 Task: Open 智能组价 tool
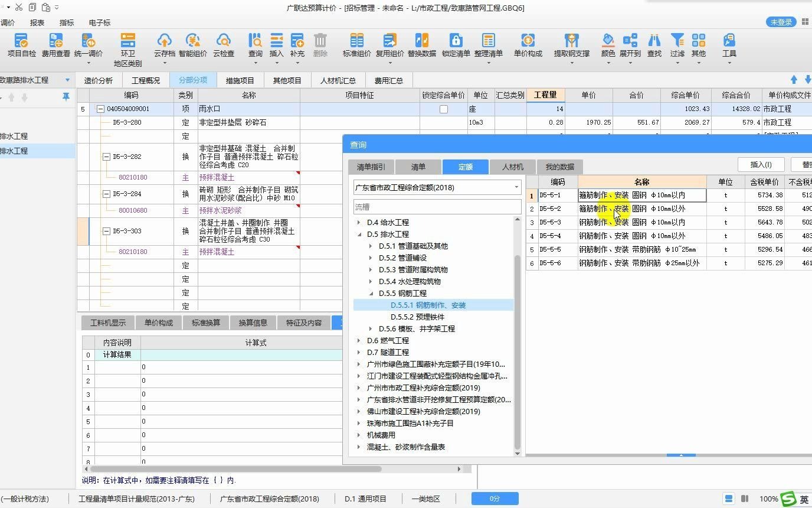(x=193, y=45)
